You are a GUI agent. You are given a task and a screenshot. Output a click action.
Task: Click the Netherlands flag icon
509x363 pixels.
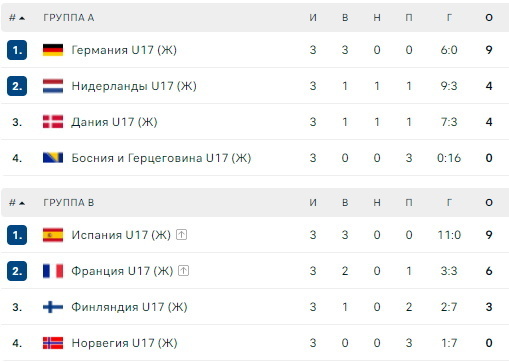pos(53,86)
